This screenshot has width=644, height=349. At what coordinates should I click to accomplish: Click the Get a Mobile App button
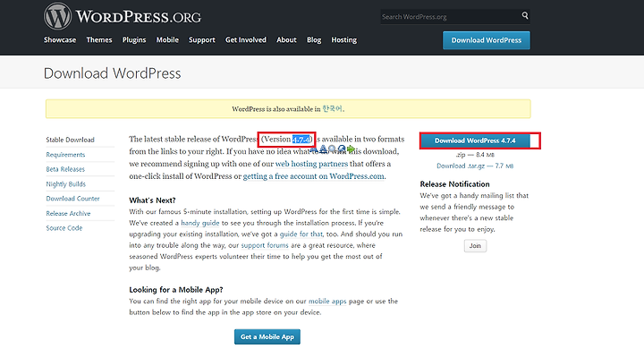267,336
